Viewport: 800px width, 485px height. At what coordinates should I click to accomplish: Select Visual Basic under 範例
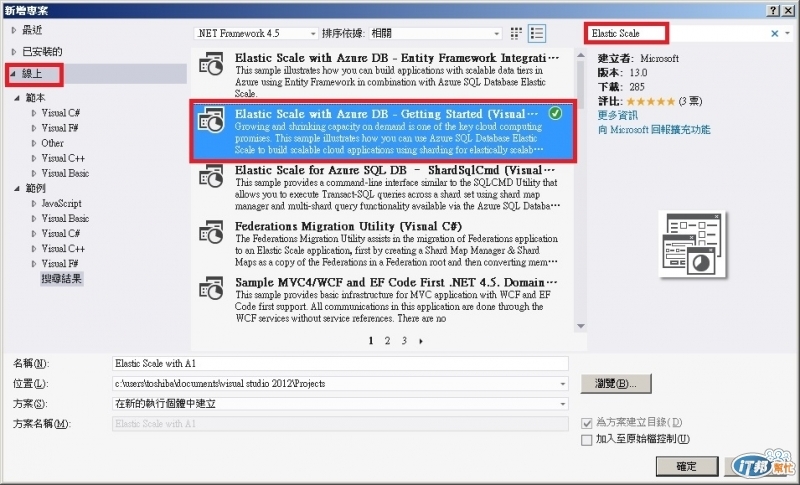click(x=65, y=218)
